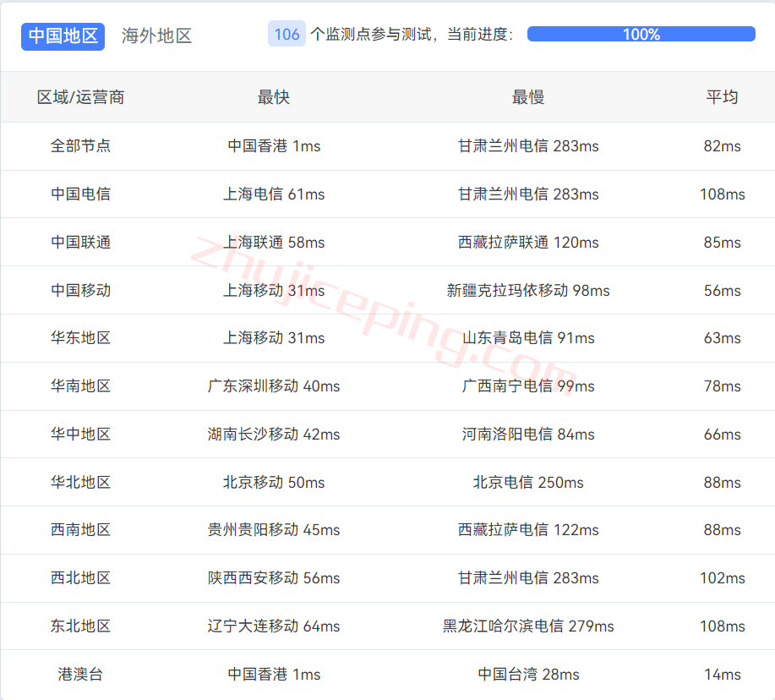Select the 中国移动 row label

coord(80,290)
